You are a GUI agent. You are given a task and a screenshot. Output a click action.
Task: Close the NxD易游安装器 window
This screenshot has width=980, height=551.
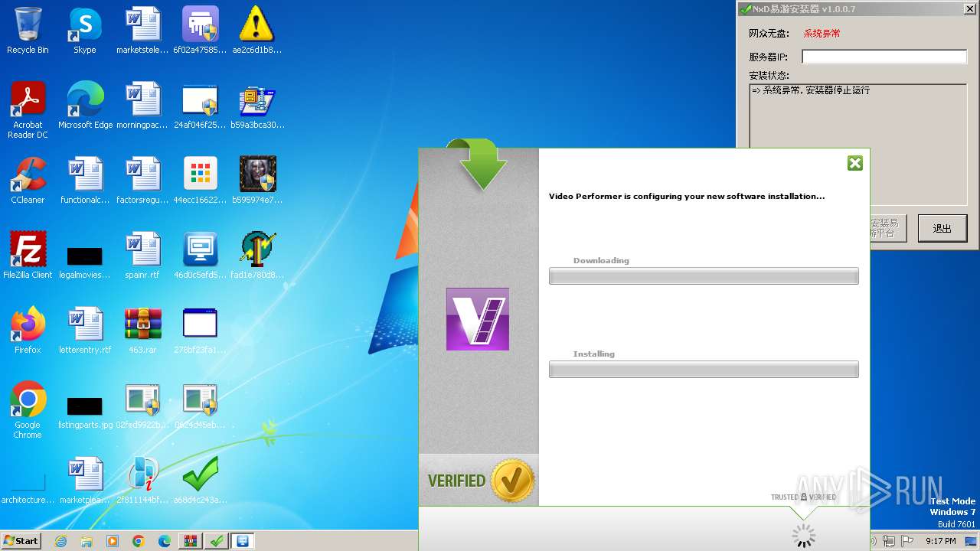coord(969,9)
